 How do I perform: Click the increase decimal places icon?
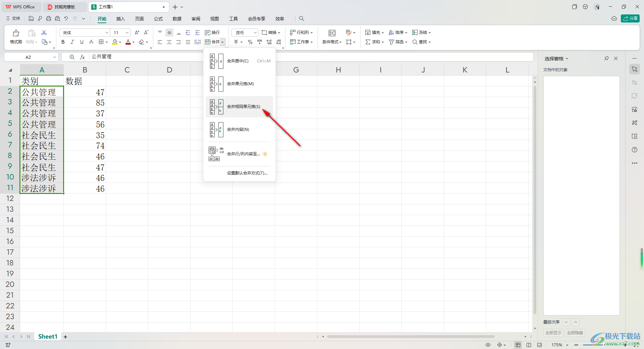click(x=269, y=42)
